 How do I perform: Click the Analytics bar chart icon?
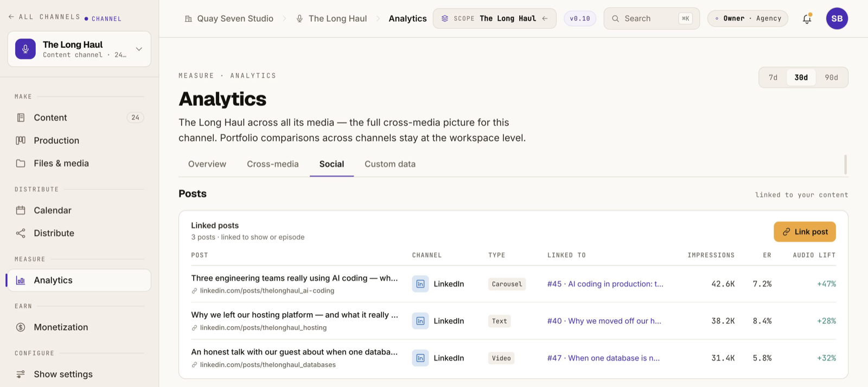click(x=21, y=280)
